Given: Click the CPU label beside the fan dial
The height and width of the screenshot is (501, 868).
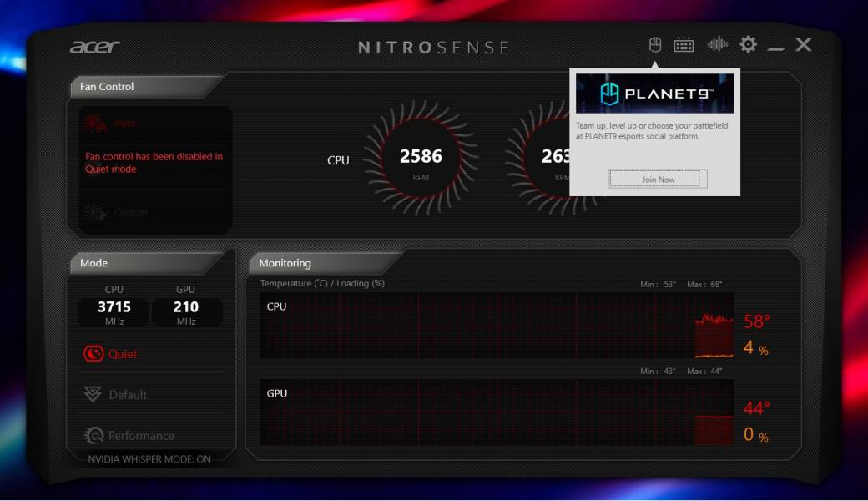Looking at the screenshot, I should click(x=338, y=160).
